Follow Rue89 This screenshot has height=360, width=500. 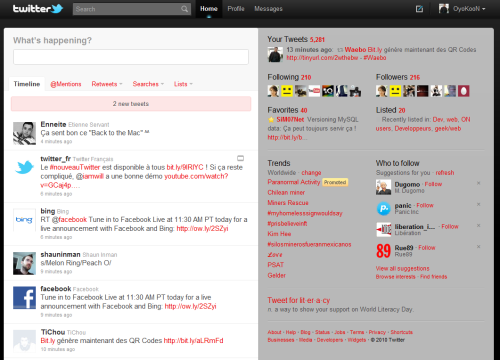[x=427, y=248]
